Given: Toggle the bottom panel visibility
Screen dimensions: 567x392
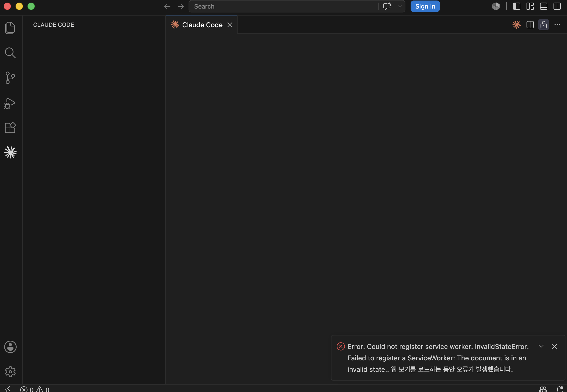Looking at the screenshot, I should [x=544, y=6].
